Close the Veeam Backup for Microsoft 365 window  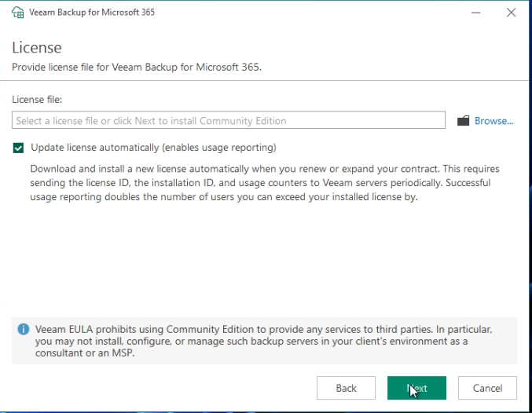511,13
